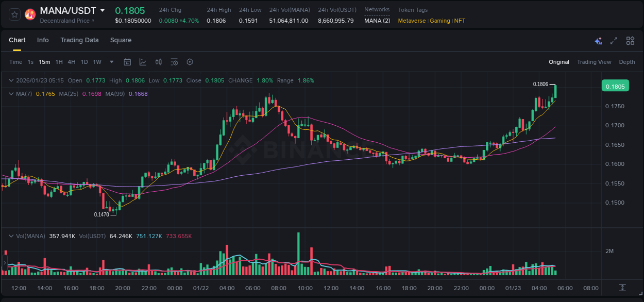This screenshot has width=644, height=302.
Task: Open the Square tab
Action: coord(121,40)
